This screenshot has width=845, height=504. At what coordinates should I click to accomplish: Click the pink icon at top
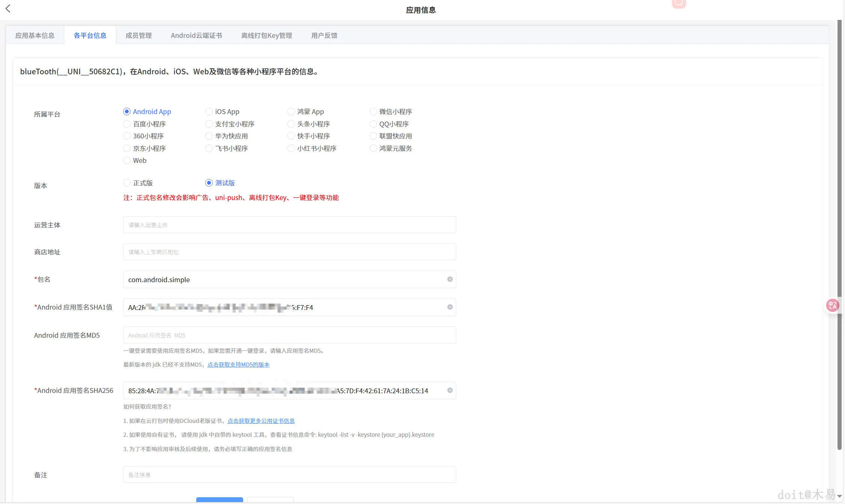[x=678, y=3]
